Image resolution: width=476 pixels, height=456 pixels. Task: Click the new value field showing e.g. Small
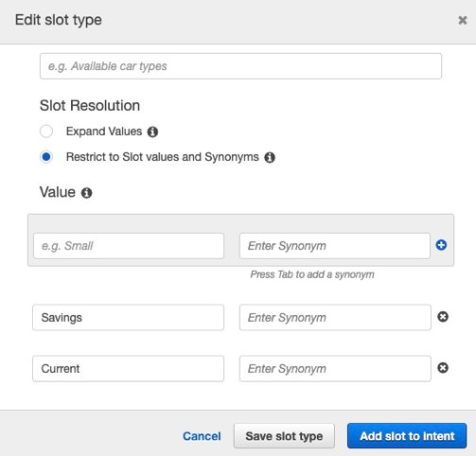click(129, 246)
